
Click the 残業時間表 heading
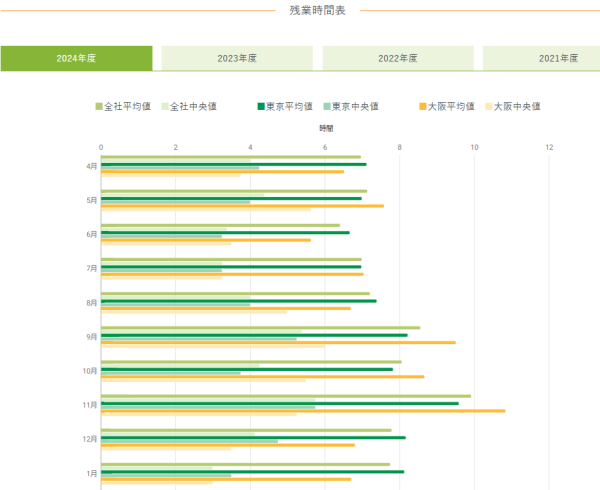pos(318,10)
